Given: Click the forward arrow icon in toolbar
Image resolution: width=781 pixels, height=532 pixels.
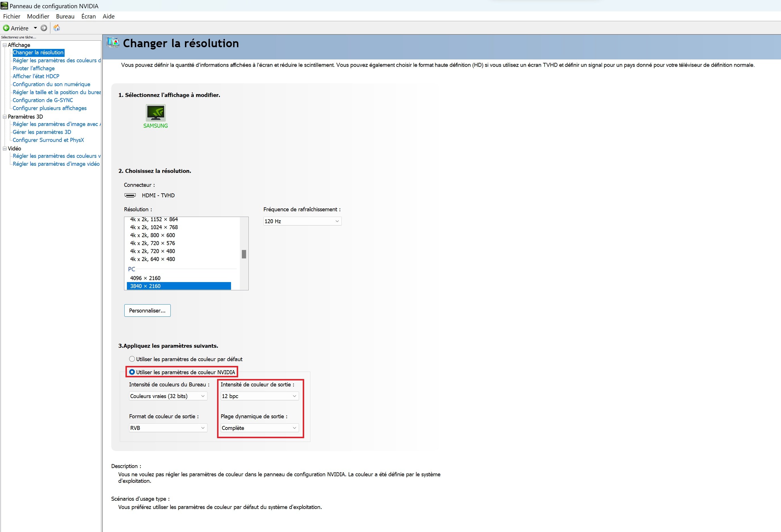Looking at the screenshot, I should tap(44, 28).
